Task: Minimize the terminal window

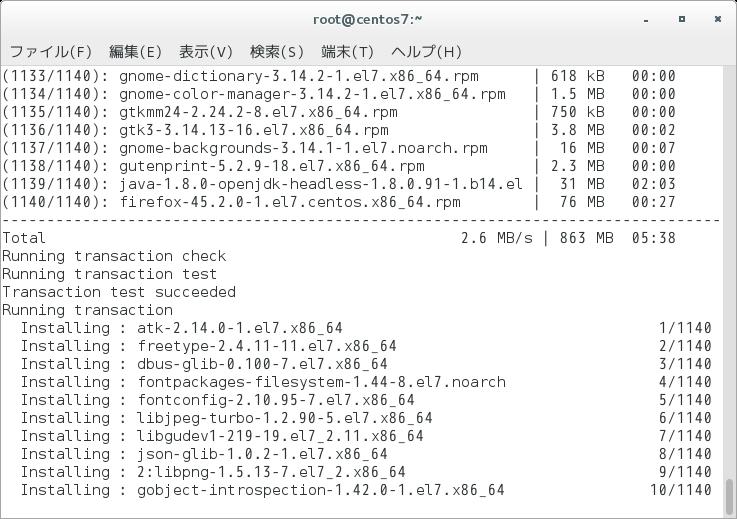Action: (646, 20)
